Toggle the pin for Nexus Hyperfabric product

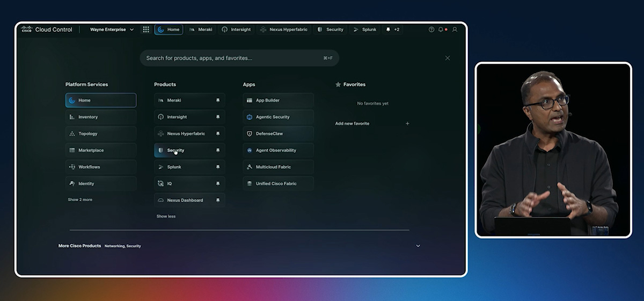(x=217, y=134)
